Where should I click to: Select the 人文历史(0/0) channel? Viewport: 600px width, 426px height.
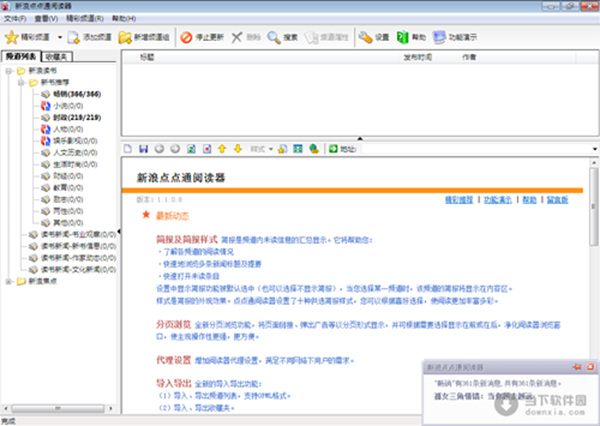tap(75, 153)
